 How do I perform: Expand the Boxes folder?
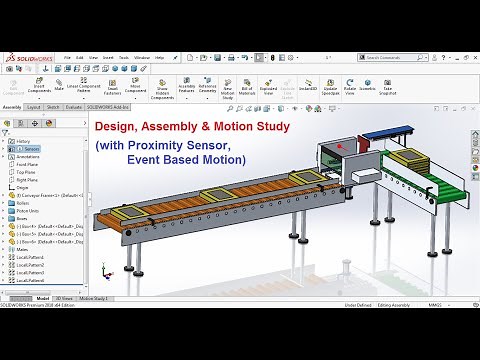3,218
